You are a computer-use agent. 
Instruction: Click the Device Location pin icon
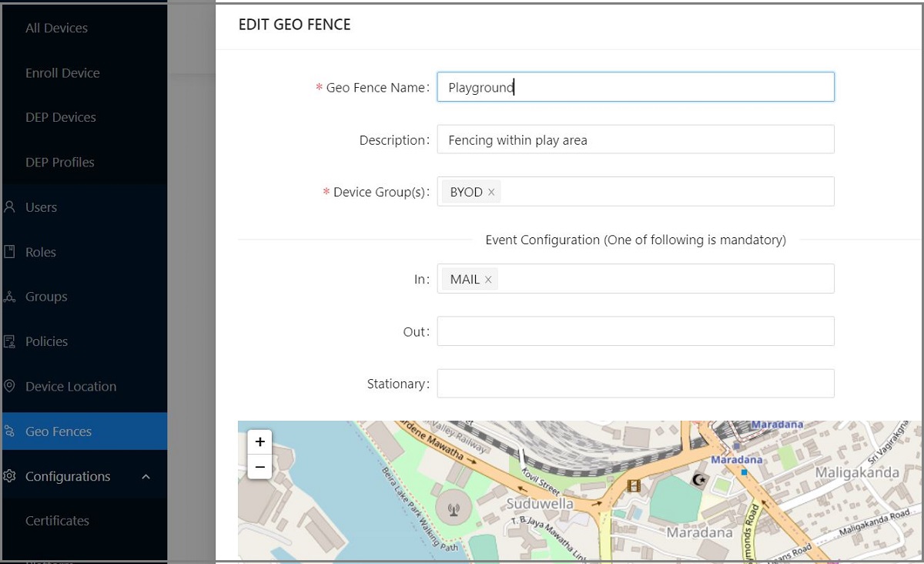pyautogui.click(x=9, y=386)
